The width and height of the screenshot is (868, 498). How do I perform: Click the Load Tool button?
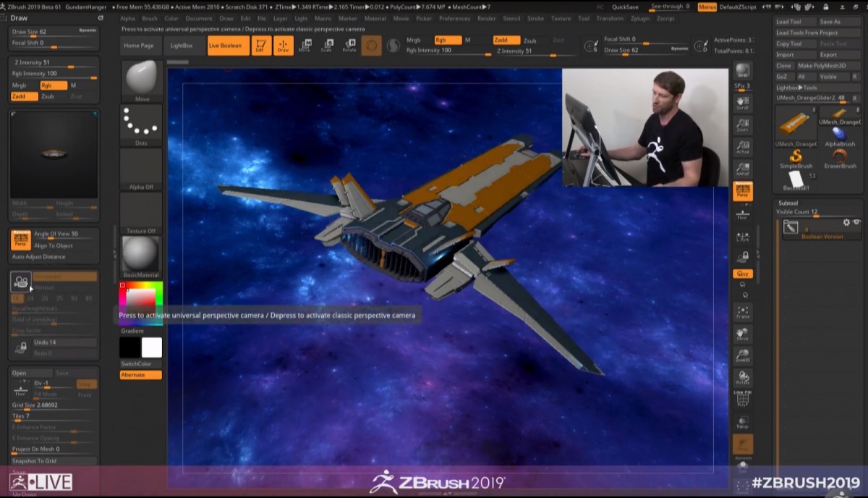[788, 22]
